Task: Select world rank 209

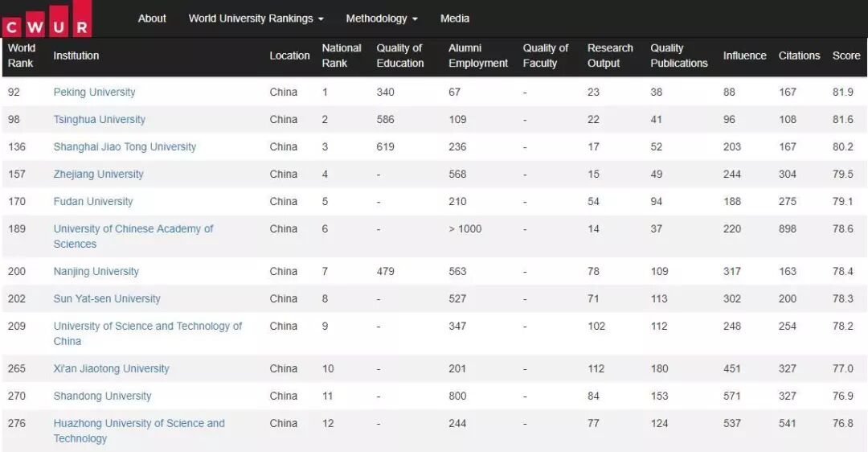Action: 17,327
